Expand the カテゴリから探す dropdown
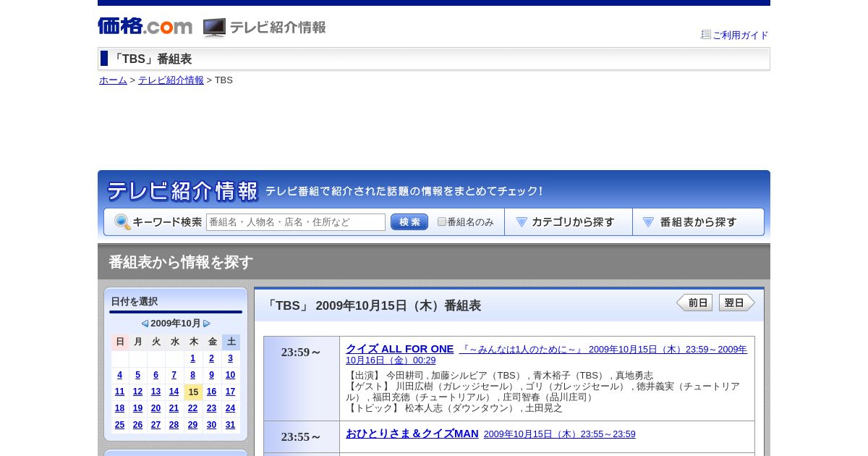 tap(569, 222)
